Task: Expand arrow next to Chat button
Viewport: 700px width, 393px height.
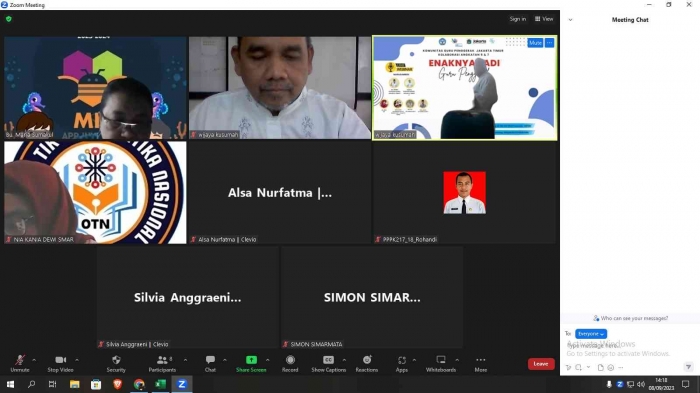Action: tap(225, 360)
